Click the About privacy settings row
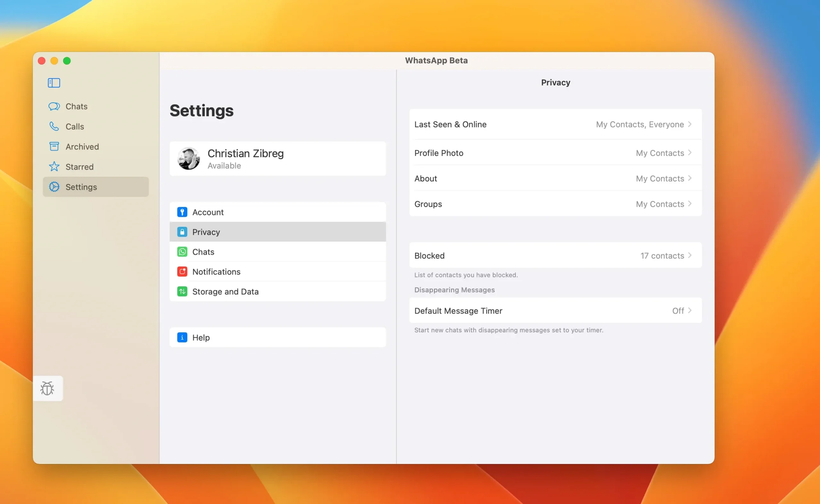The image size is (820, 504). (555, 178)
